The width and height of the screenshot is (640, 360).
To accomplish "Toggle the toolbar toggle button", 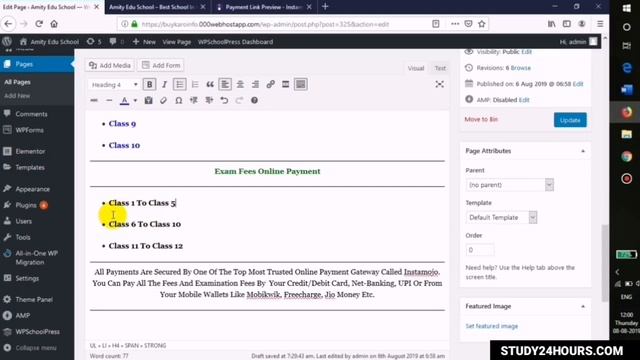I will click(x=301, y=84).
